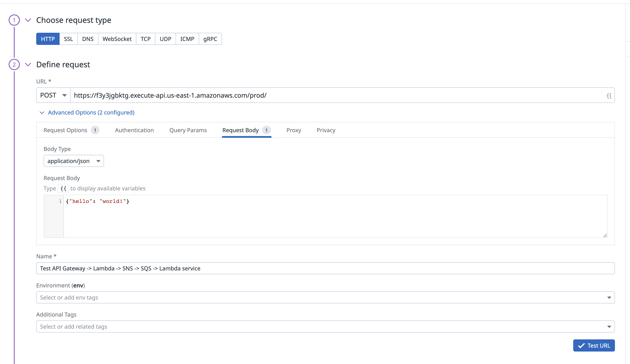Select the DNS request type
630x364 pixels.
pos(88,39)
